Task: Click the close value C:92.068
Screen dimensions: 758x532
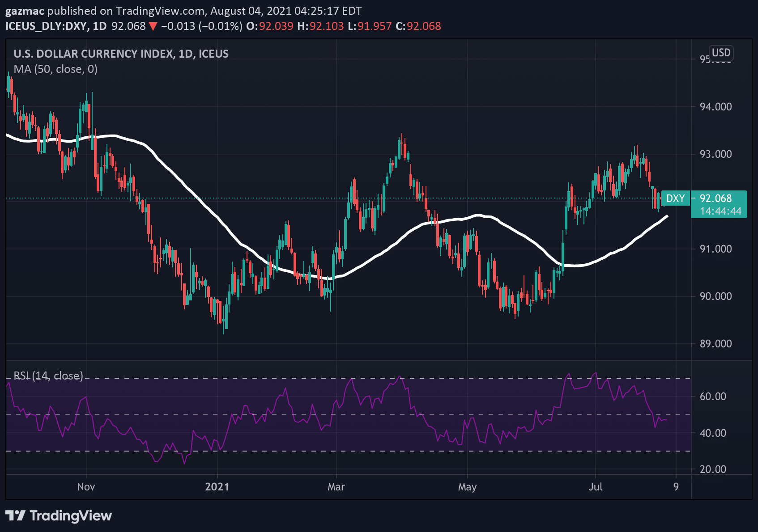Action: click(418, 26)
